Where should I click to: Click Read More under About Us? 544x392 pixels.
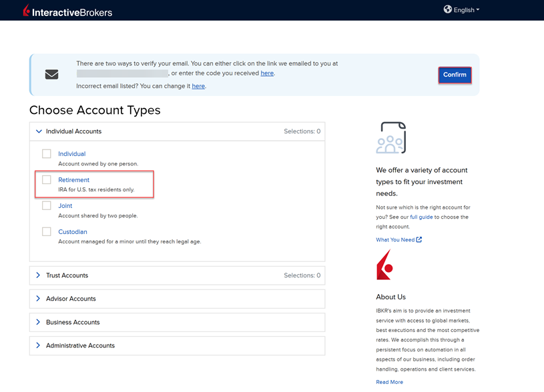389,381
